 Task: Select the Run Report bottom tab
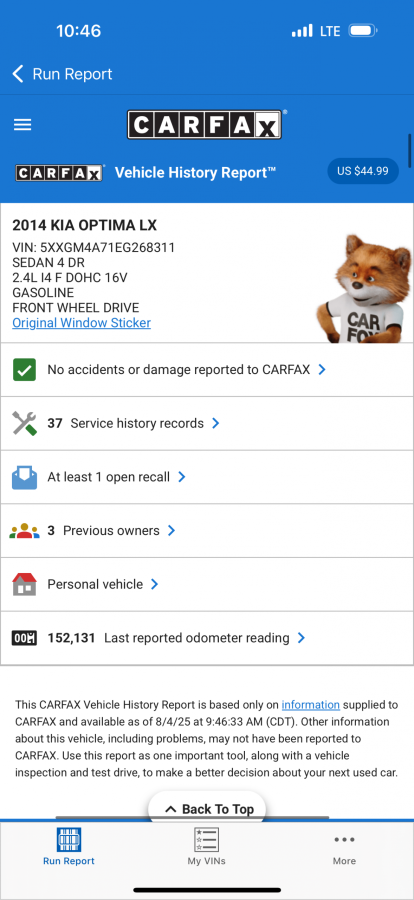69,847
